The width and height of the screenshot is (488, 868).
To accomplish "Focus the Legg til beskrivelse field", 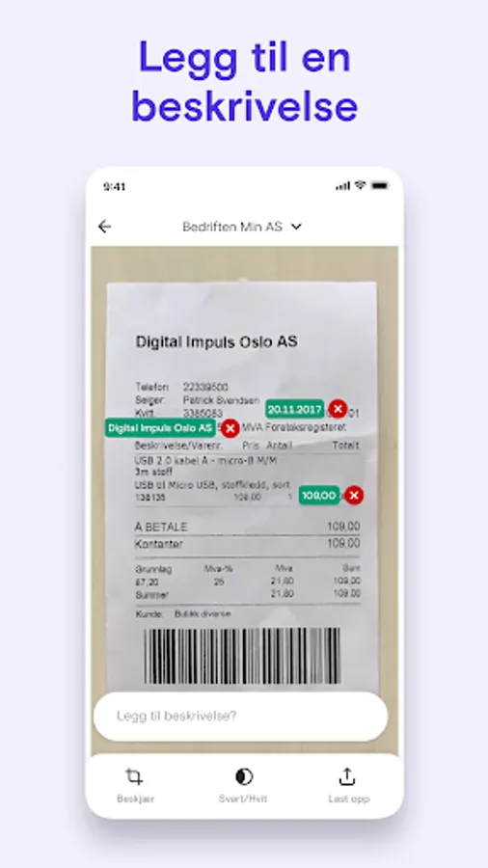I will (241, 717).
